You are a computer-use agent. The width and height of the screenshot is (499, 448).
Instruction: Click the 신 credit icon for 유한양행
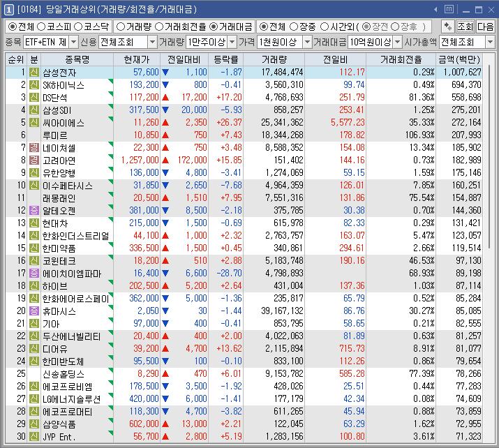(x=34, y=173)
